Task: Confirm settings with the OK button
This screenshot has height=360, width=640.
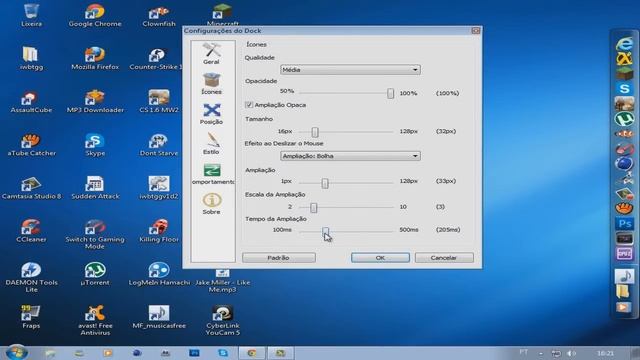Action: coord(380,258)
